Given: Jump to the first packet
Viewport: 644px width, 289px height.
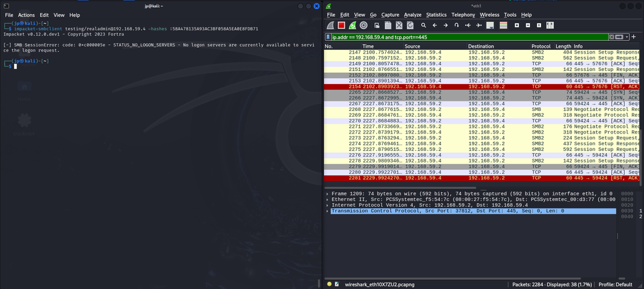Looking at the screenshot, I should (x=468, y=25).
